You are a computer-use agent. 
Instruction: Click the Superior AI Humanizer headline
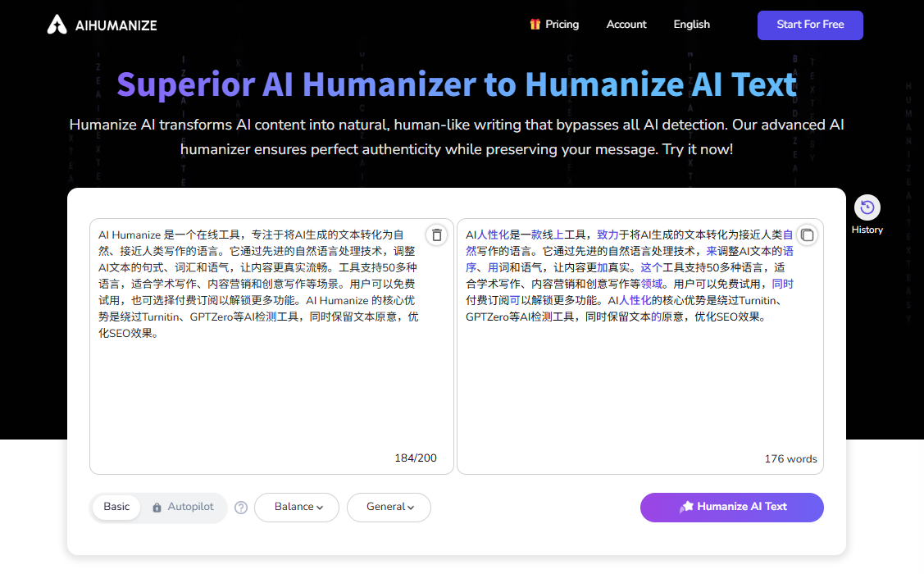coord(457,84)
